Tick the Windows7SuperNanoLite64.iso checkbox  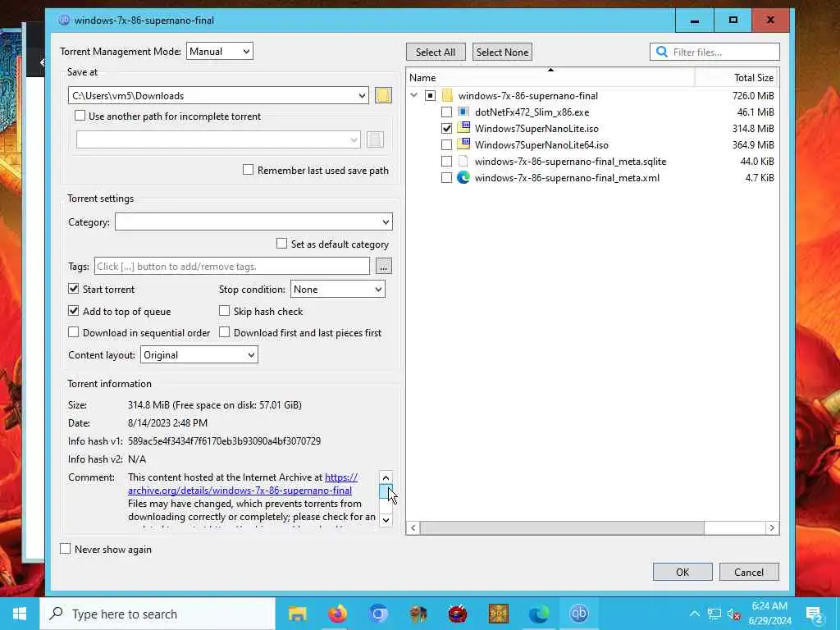pyautogui.click(x=447, y=144)
